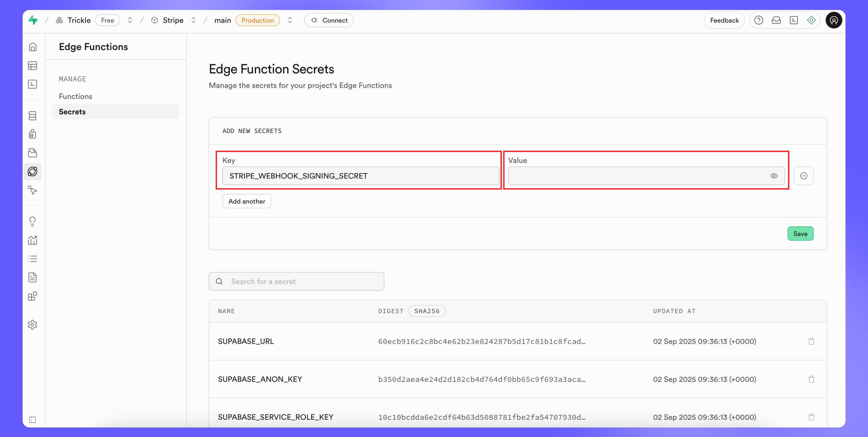The height and width of the screenshot is (437, 868).
Task: Open the Storage sidebar icon
Action: [x=32, y=153]
